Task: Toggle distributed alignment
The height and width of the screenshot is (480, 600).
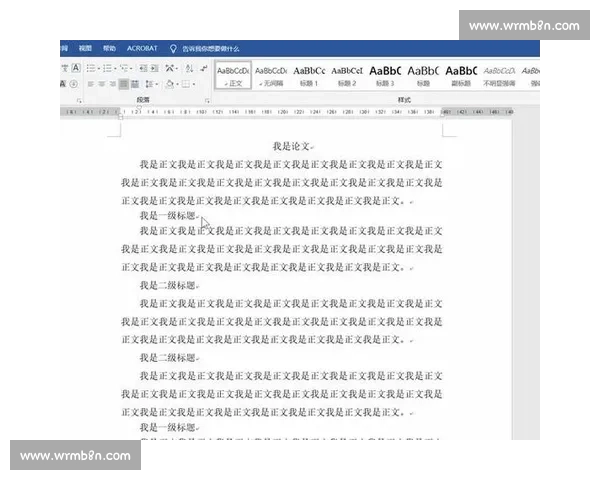Action: point(135,84)
